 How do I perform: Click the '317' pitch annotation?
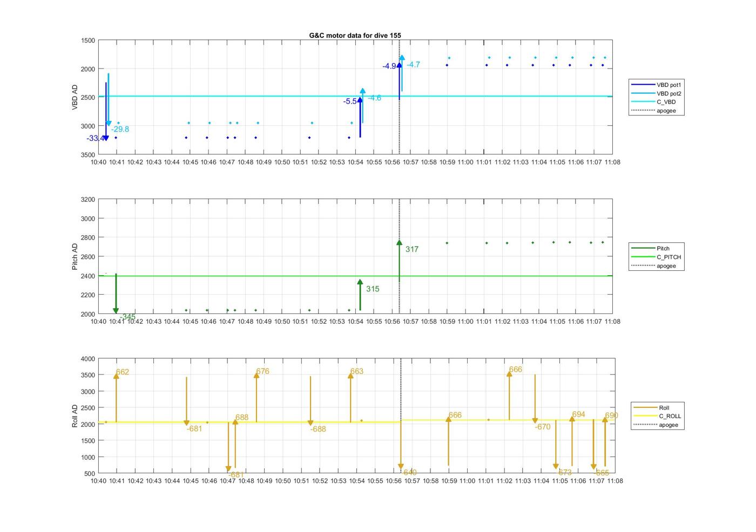[412, 249]
